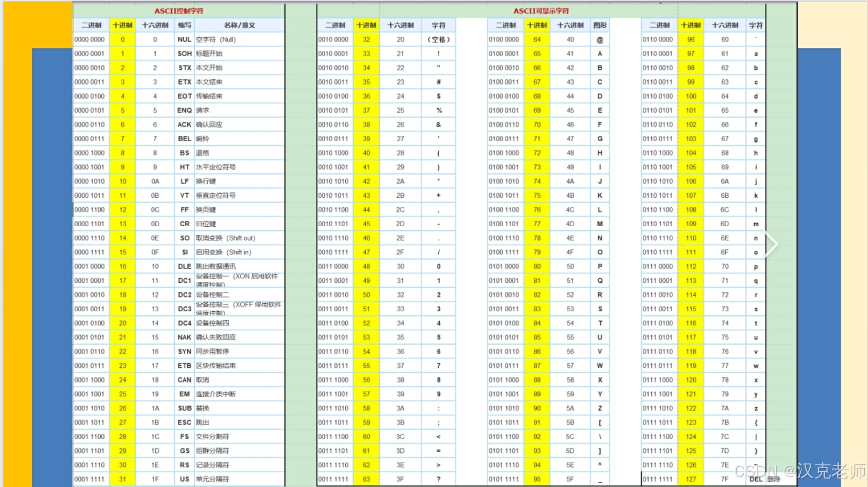The height and width of the screenshot is (487, 868).
Task: Select the '#' character cell
Action: 438,82
